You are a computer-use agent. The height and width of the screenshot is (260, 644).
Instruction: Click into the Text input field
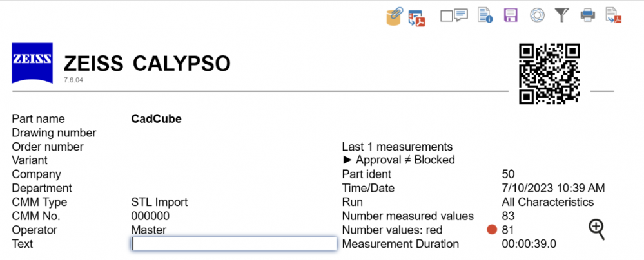[234, 244]
